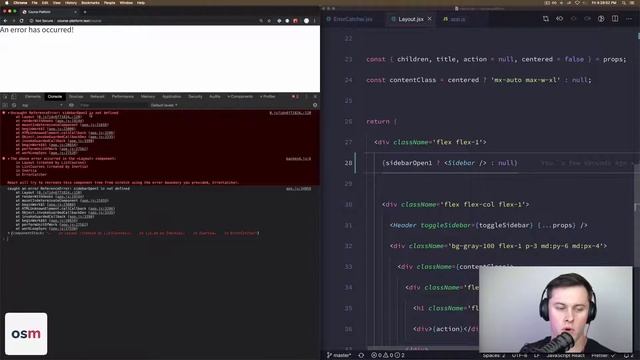Image resolution: width=640 pixels, height=360 pixels.
Task: Open DevTools error count badge
Action: tap(295, 97)
